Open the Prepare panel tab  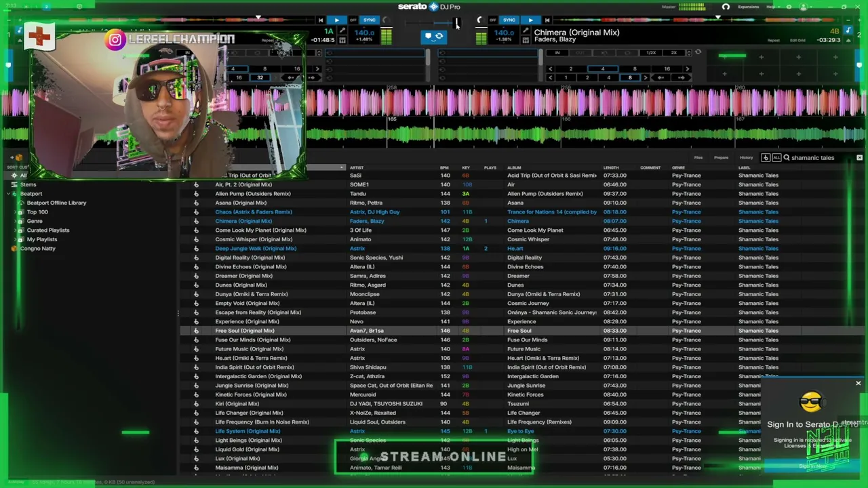[x=721, y=158]
